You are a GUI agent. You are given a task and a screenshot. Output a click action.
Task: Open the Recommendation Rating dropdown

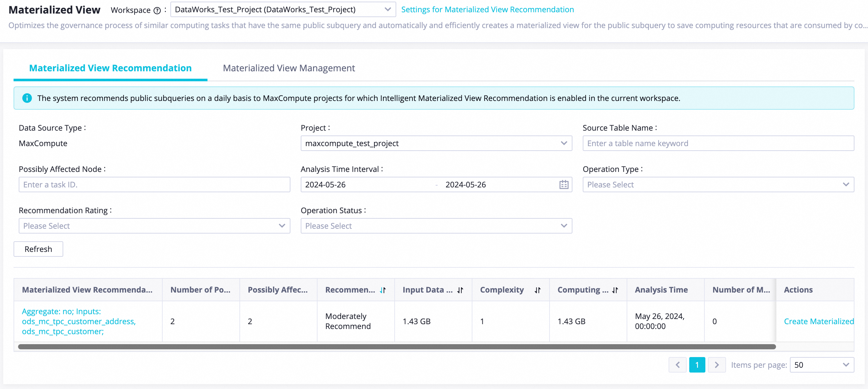pyautogui.click(x=154, y=226)
